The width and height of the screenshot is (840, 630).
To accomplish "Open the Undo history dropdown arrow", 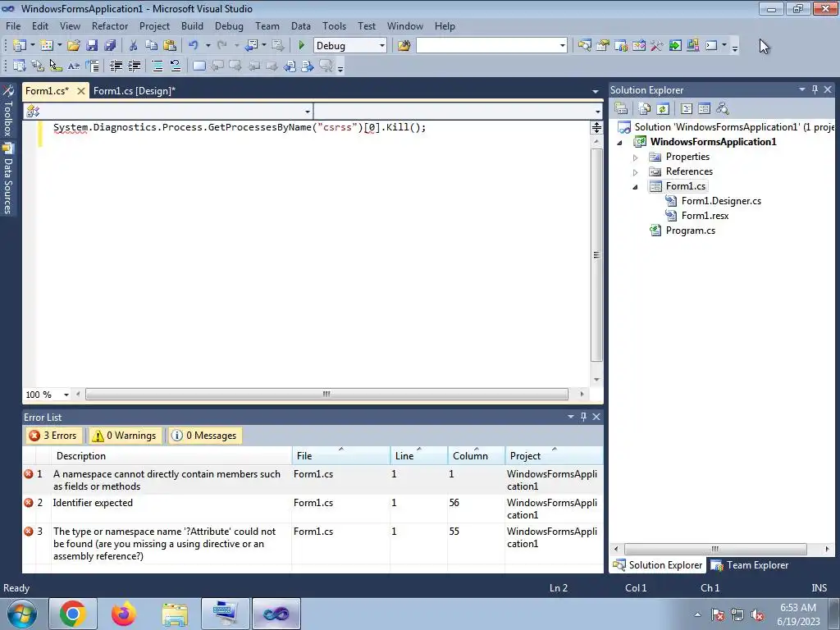I will coord(208,46).
